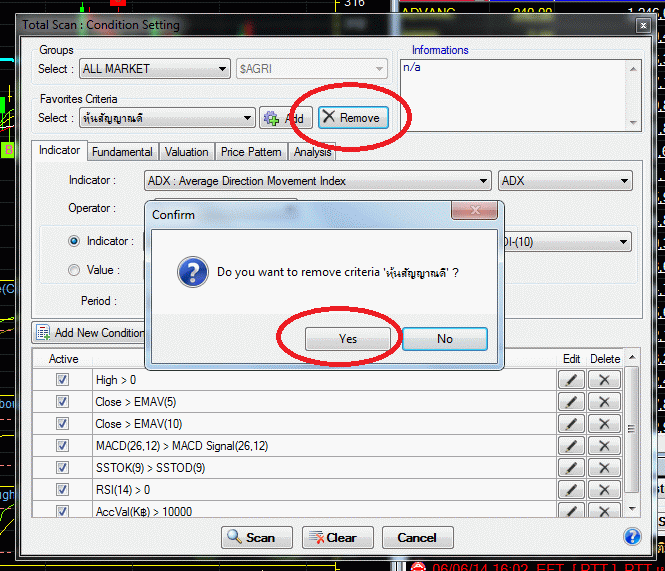Open the Favorites Criteria select dropdown
The height and width of the screenshot is (571, 665).
[x=167, y=118]
